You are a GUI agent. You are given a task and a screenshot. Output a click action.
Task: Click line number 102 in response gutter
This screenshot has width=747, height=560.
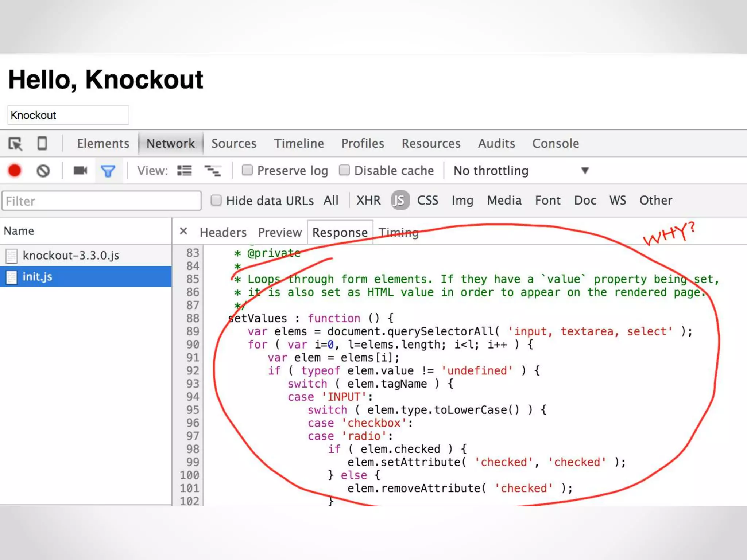click(189, 501)
